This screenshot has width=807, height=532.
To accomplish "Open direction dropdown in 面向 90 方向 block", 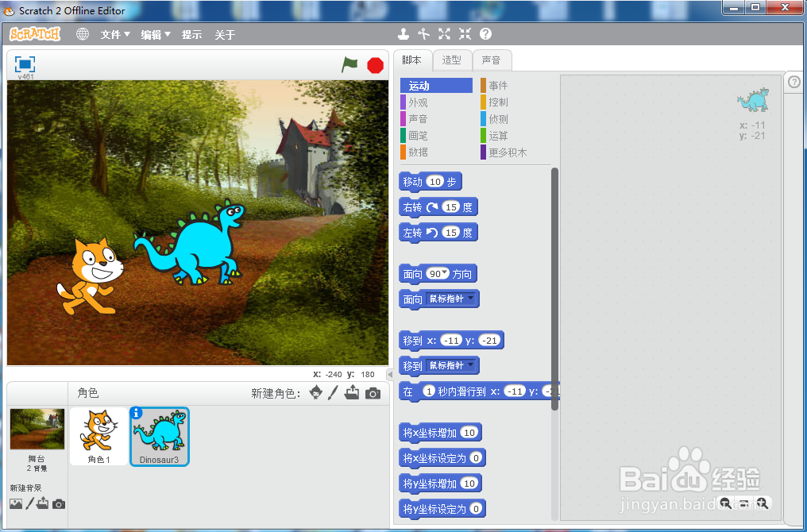I will click(x=446, y=272).
